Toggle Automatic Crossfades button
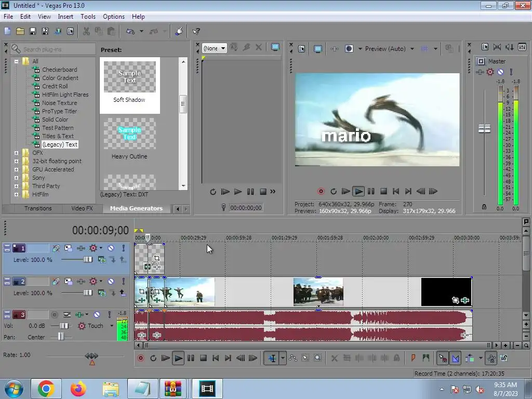This screenshot has width=532, height=399. pos(455,358)
